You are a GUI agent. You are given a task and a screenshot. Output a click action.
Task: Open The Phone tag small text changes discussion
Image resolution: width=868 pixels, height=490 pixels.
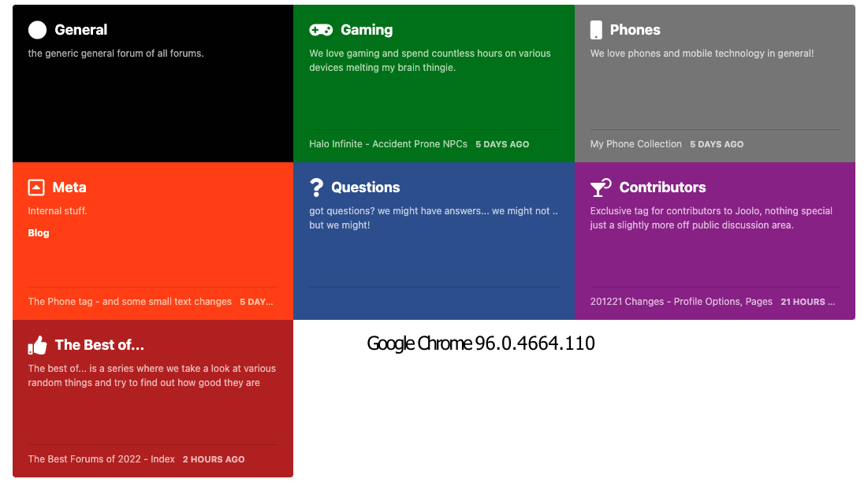pos(129,302)
